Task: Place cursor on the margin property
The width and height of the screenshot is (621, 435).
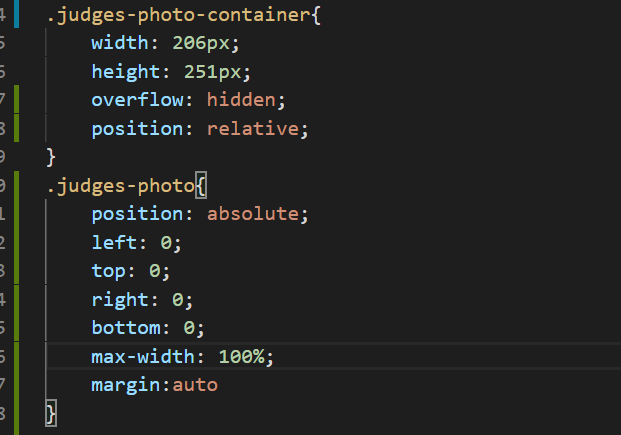Action: click(124, 385)
